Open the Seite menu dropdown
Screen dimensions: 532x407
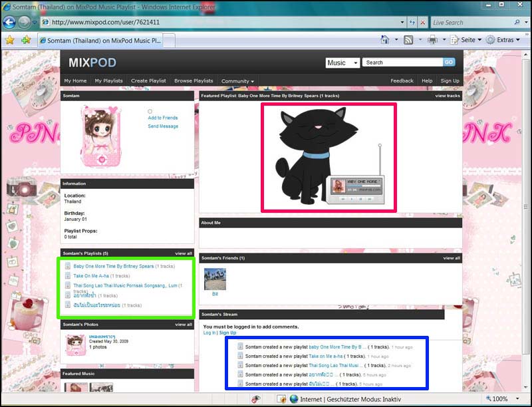[x=479, y=40]
